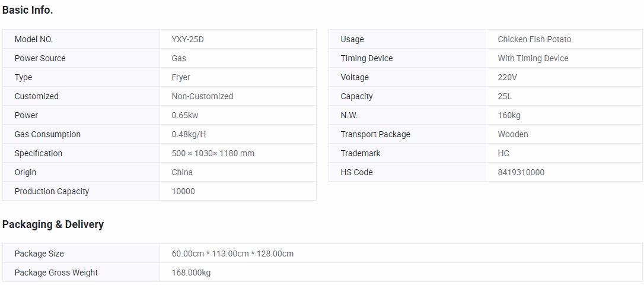
Task: Select the gross weight value 168.000kg
Action: 191,273
